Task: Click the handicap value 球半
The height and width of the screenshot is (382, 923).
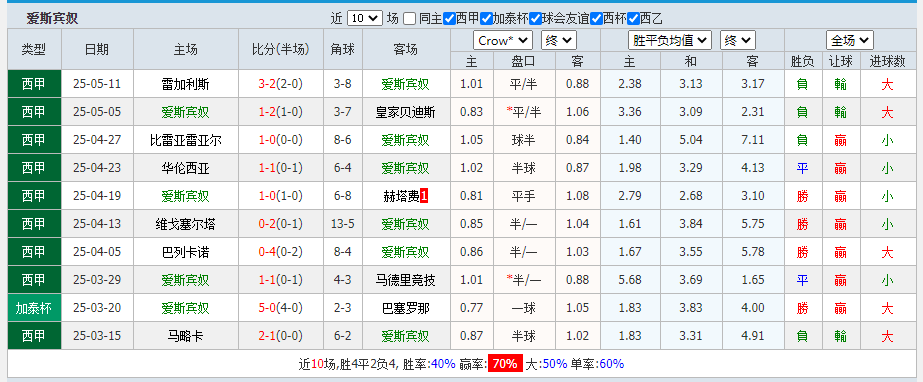Action: [523, 140]
